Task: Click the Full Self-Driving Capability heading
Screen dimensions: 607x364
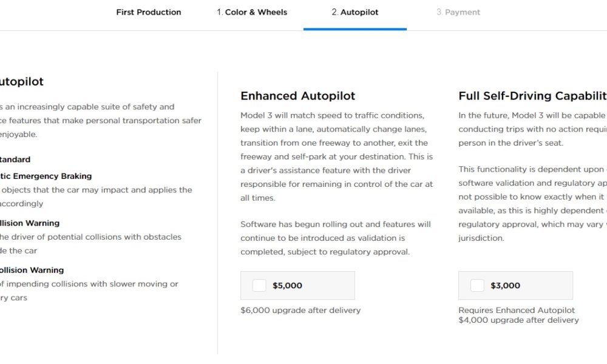Action: point(533,96)
